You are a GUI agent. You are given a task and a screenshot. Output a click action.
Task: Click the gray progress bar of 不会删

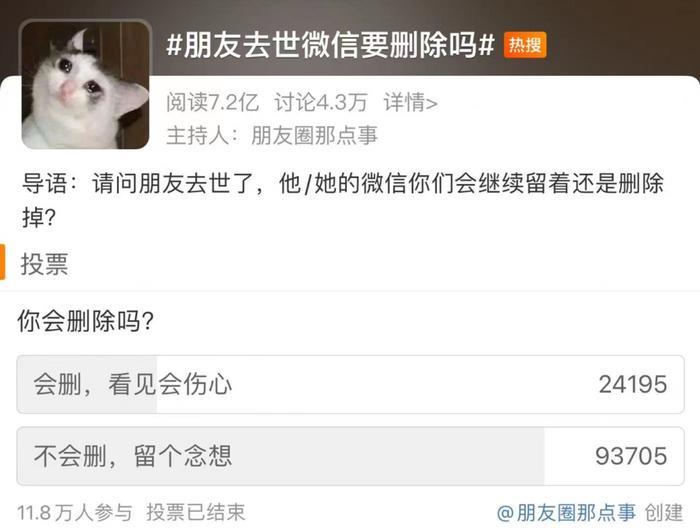(281, 456)
